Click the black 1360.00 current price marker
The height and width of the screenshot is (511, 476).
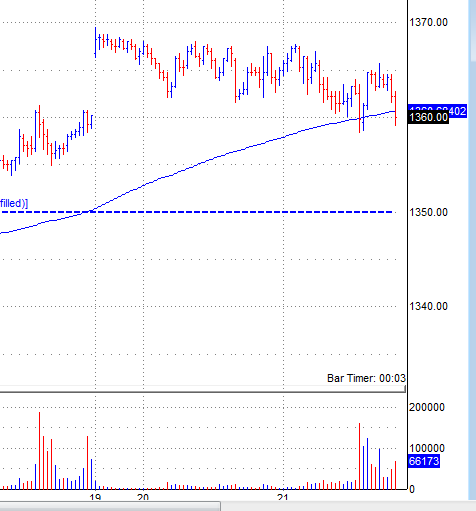click(x=428, y=117)
